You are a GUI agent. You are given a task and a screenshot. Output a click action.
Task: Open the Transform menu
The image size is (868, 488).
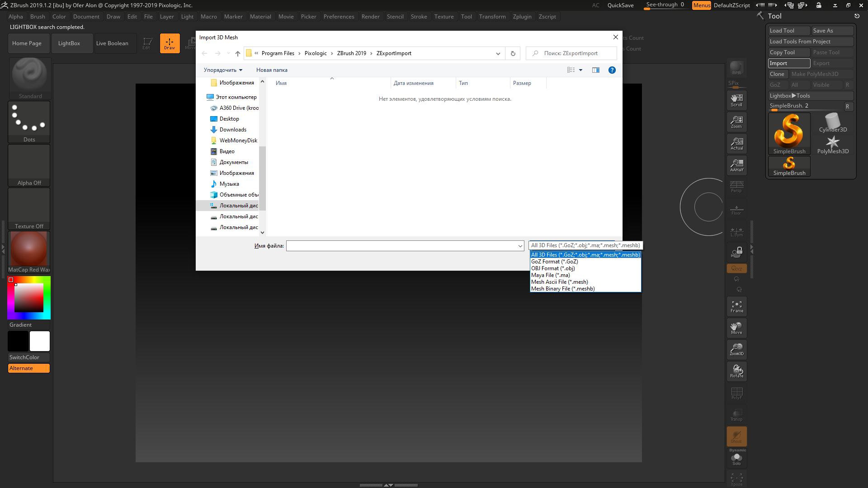(x=492, y=17)
